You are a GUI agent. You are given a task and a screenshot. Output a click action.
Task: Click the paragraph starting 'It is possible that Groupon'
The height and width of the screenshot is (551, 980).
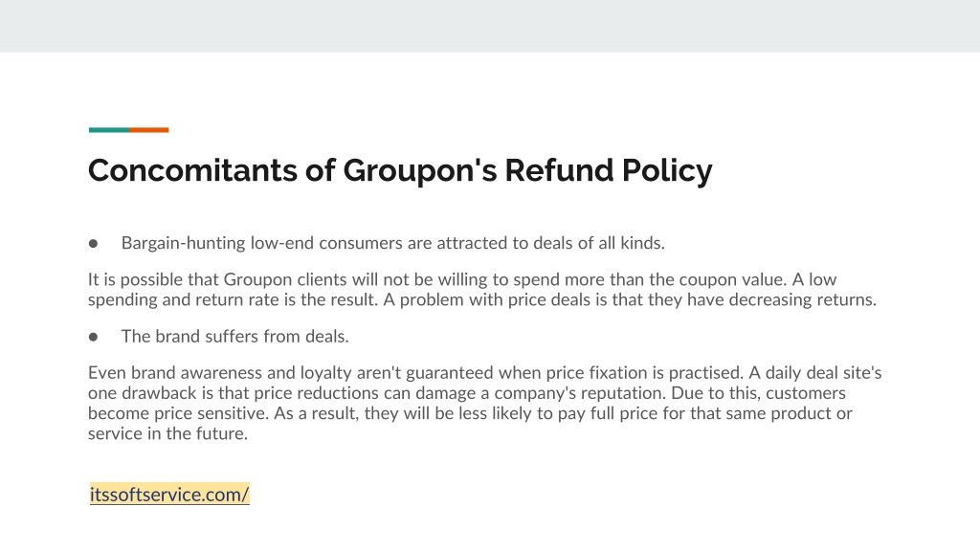click(482, 289)
